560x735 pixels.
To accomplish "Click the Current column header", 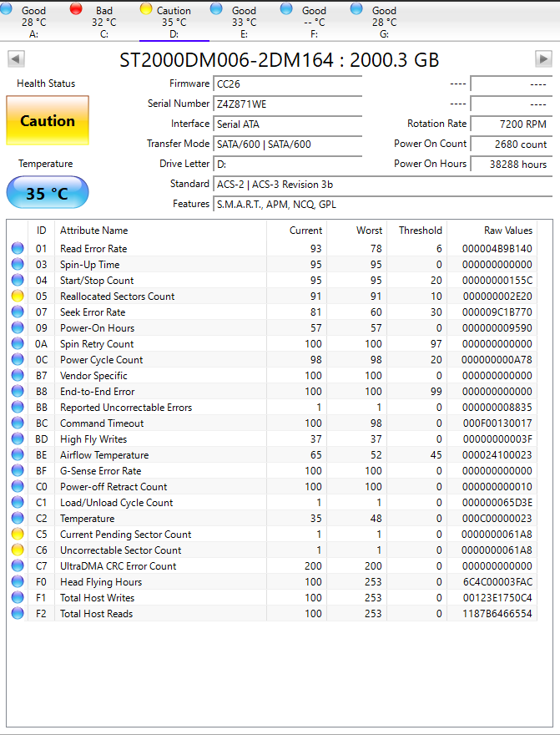I will (297, 231).
